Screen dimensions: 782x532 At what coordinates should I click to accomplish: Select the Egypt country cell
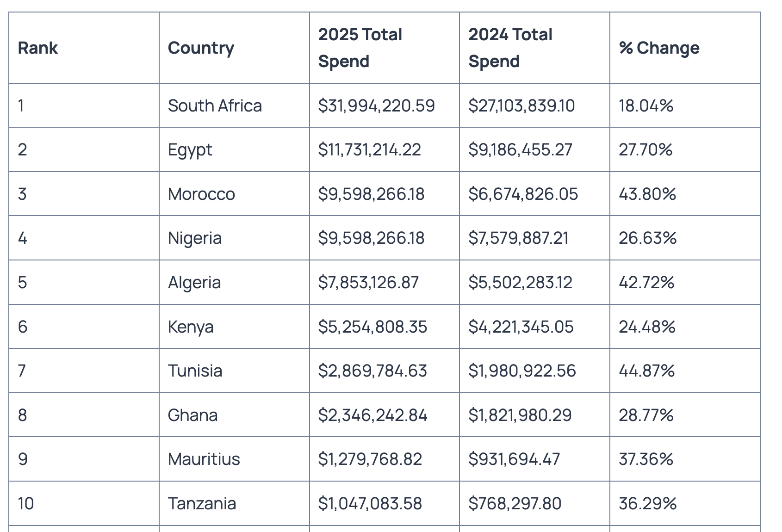[x=190, y=150]
